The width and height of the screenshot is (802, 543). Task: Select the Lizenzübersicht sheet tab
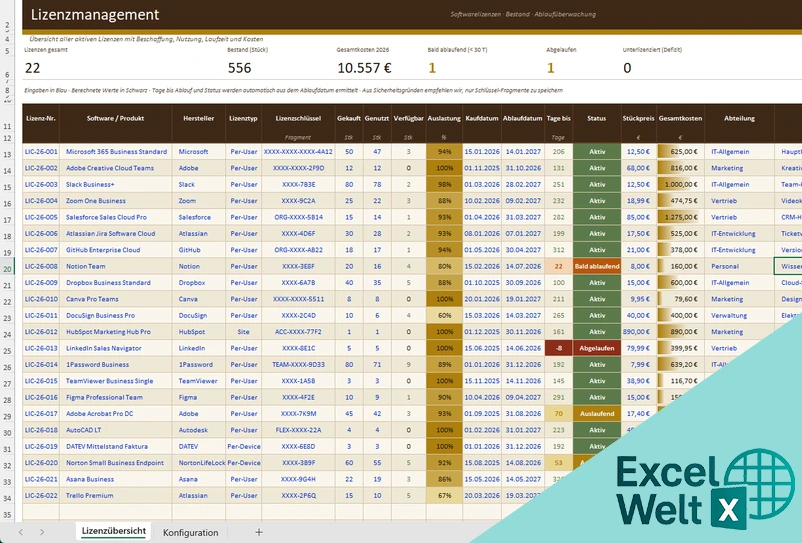tap(114, 531)
